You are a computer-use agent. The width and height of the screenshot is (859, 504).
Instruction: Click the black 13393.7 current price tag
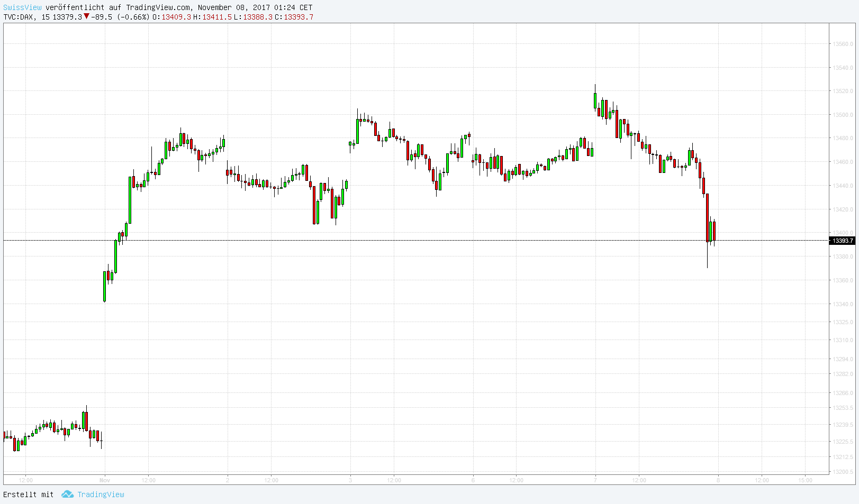click(843, 241)
